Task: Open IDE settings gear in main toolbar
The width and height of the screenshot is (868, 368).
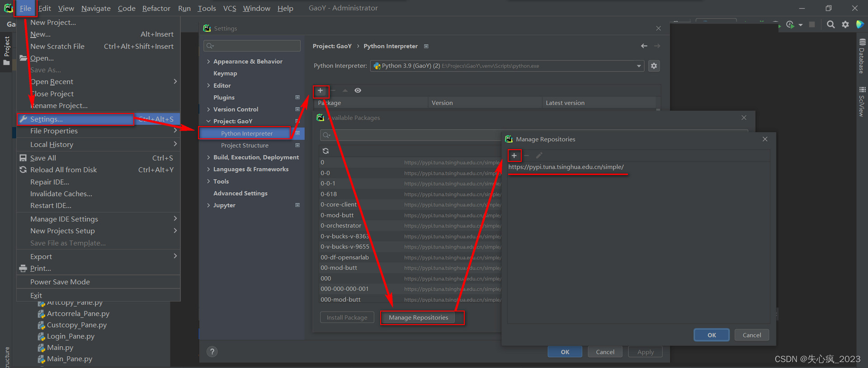Action: coord(845,24)
